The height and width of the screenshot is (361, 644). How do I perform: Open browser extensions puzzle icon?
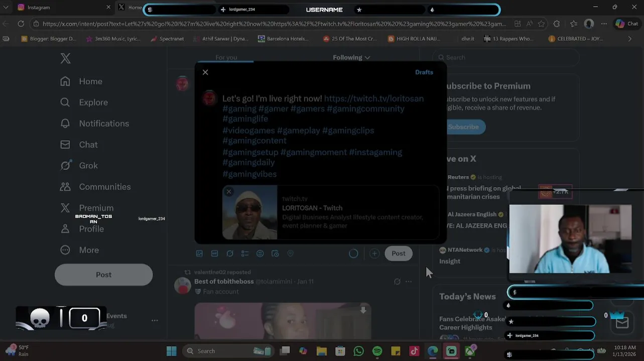tap(556, 24)
